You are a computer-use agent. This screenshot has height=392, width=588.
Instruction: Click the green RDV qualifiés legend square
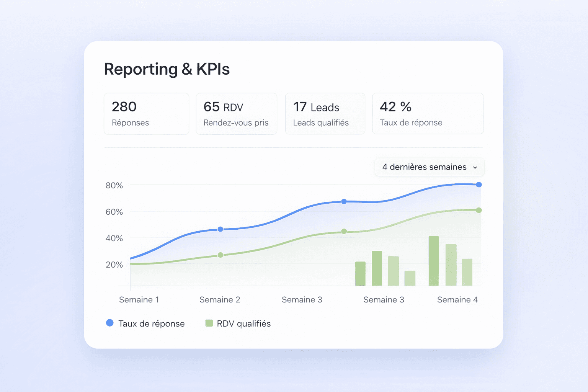point(209,323)
